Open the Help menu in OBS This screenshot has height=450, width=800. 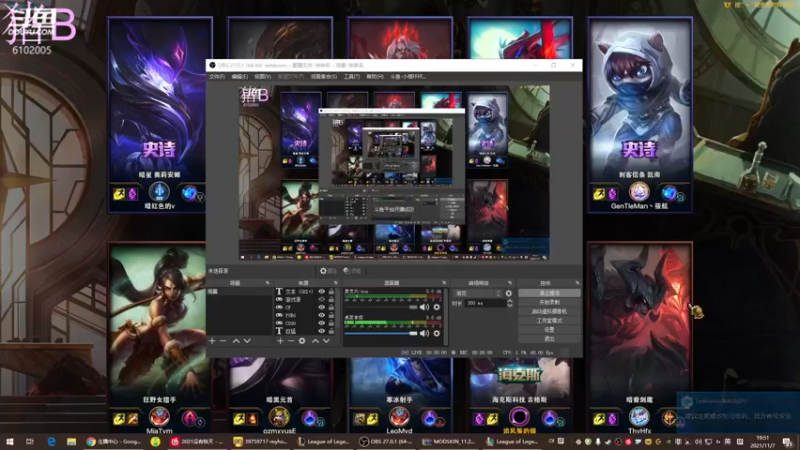click(375, 77)
